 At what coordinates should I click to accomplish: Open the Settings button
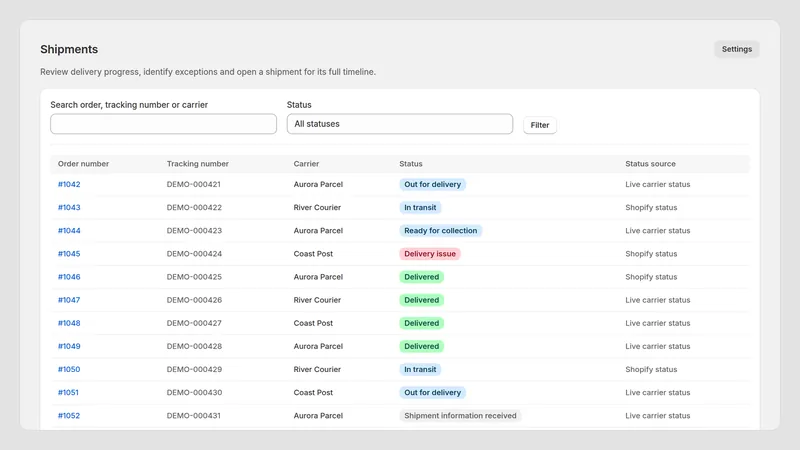click(x=737, y=49)
